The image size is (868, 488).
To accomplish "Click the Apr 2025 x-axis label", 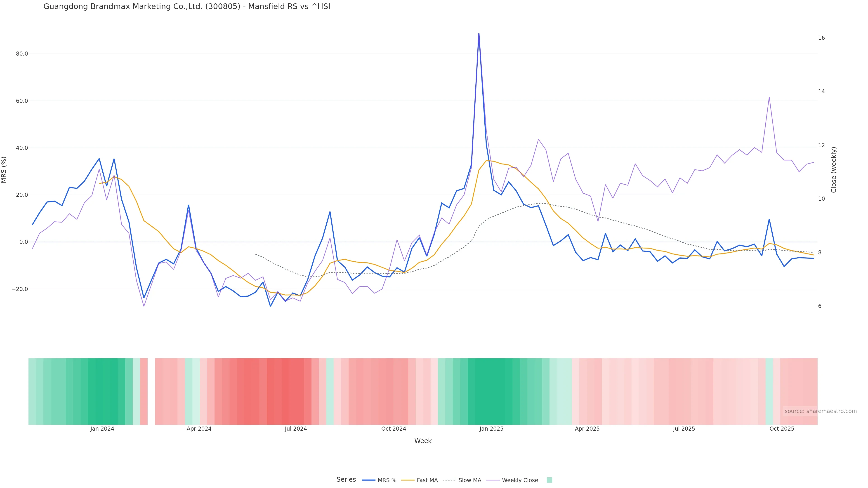I will pyautogui.click(x=587, y=429).
